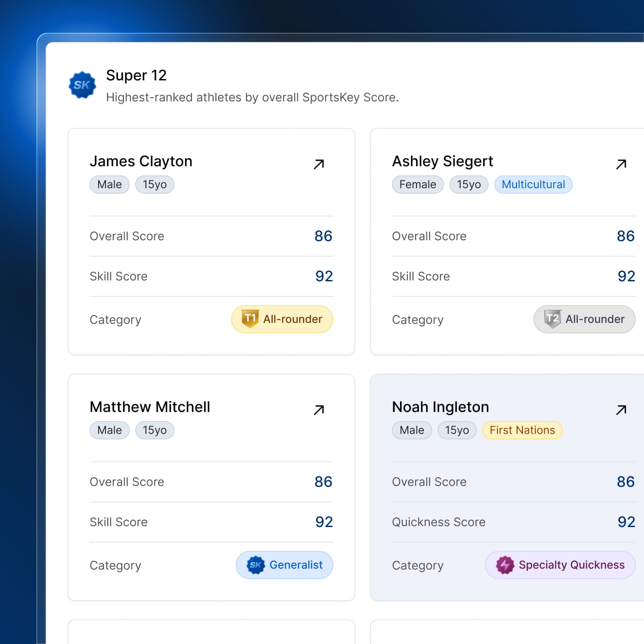Screen dimensions: 644x644
Task: Click the 15yo tag under James Clayton
Action: pos(155,185)
